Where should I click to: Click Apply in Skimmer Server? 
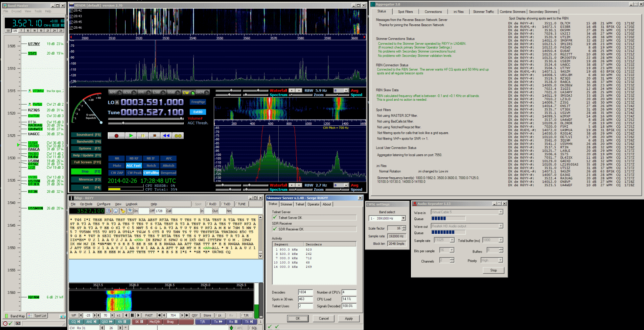pos(349,318)
